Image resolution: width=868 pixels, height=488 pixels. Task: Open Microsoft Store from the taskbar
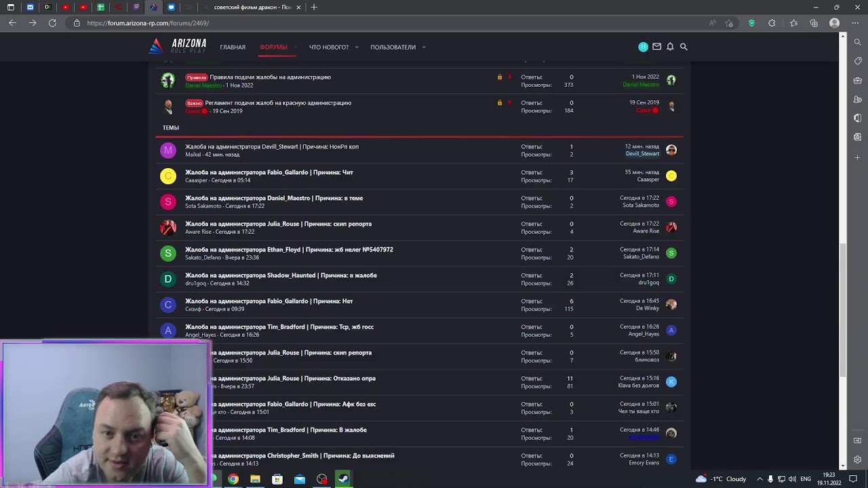pyautogui.click(x=277, y=479)
